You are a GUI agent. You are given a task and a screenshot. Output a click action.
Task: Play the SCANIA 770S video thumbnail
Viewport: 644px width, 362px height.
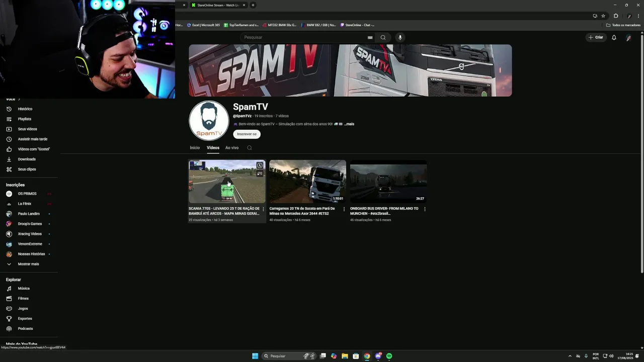227,182
